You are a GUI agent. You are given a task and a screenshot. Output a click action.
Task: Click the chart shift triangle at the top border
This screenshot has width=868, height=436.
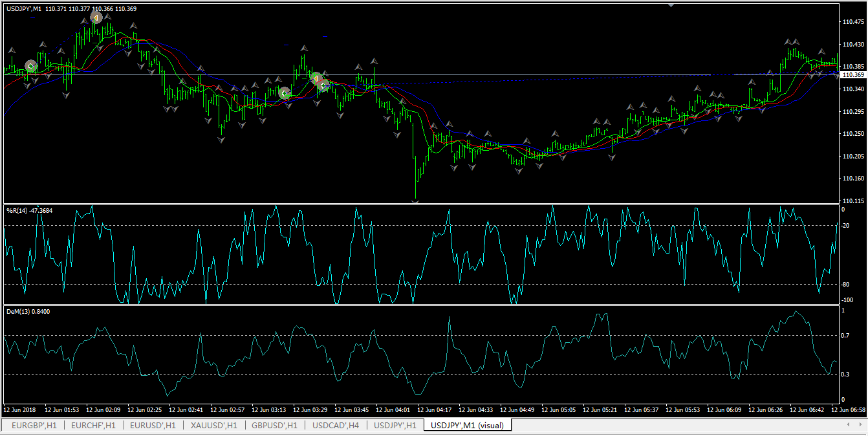coord(671,5)
